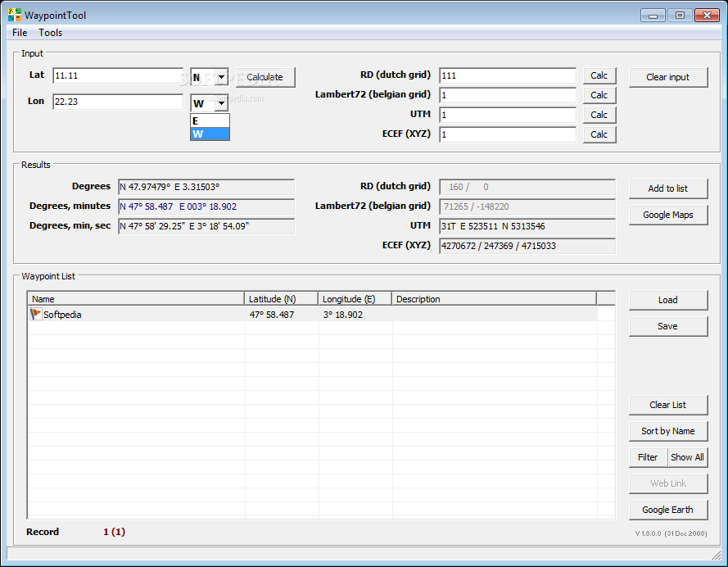Click the Clear input button
This screenshot has width=728, height=567.
pos(667,77)
